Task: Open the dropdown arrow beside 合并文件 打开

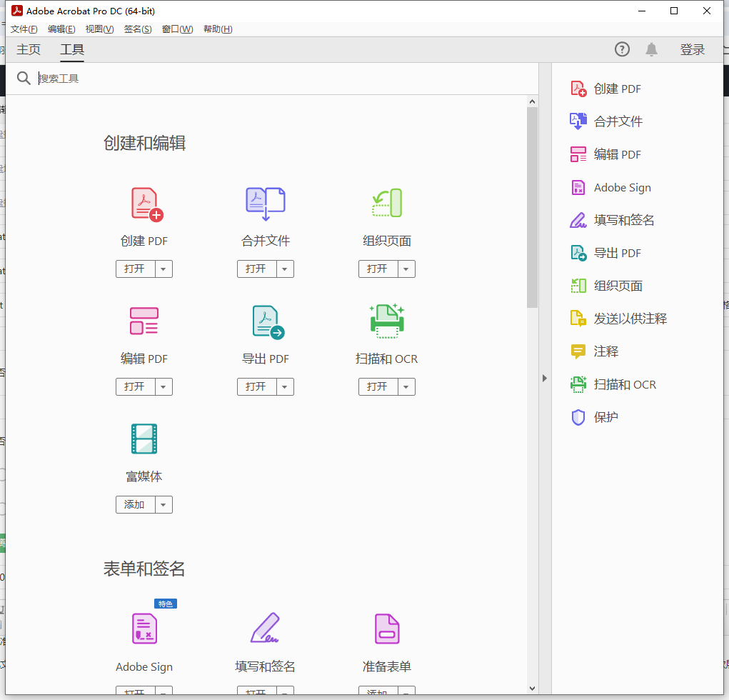Action: click(x=285, y=269)
